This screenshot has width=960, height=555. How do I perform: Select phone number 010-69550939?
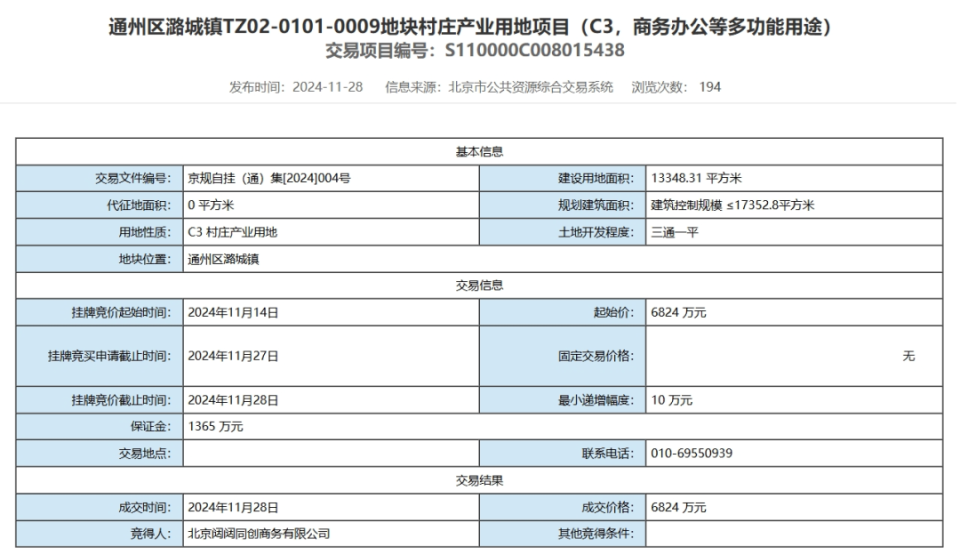tap(691, 453)
